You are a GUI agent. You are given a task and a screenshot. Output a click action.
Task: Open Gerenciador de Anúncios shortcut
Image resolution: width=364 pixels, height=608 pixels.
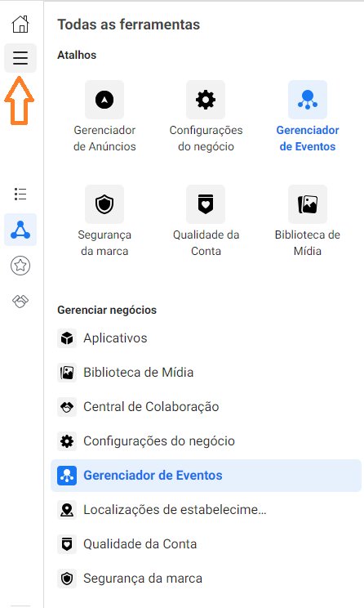tap(104, 116)
